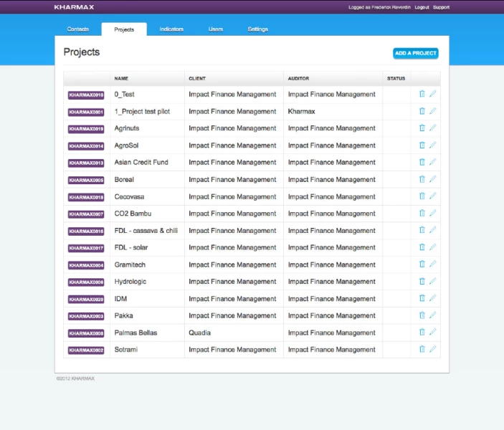This screenshot has height=430, width=504.
Task: Switch to the Contacts tab
Action: [x=78, y=29]
